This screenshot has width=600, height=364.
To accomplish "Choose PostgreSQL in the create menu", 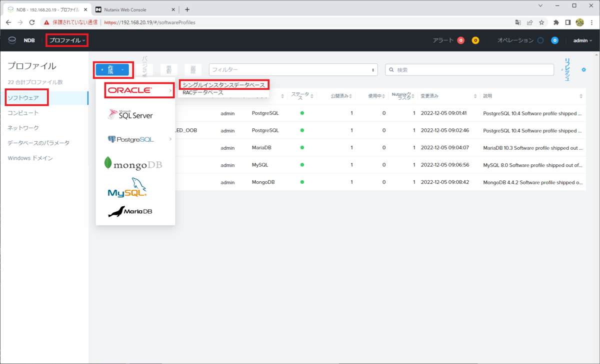I will click(x=131, y=139).
